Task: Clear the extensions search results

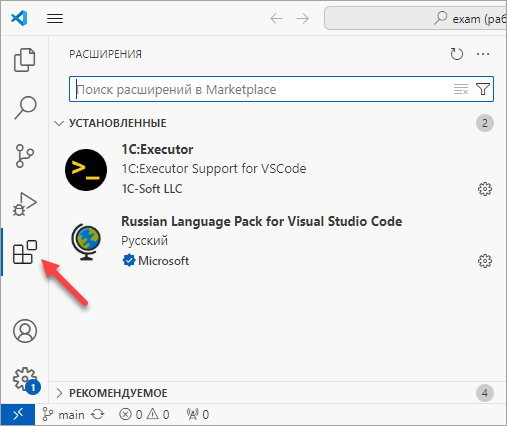Action: tap(461, 89)
